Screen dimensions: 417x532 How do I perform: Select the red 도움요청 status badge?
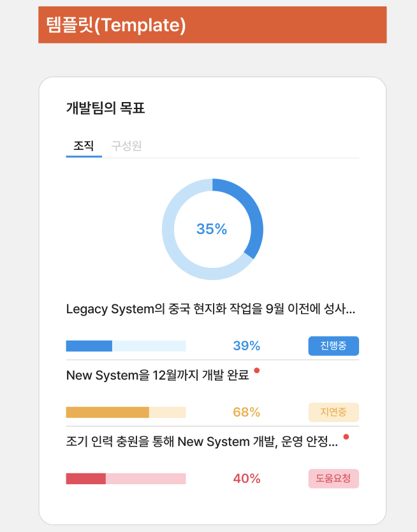pyautogui.click(x=333, y=478)
